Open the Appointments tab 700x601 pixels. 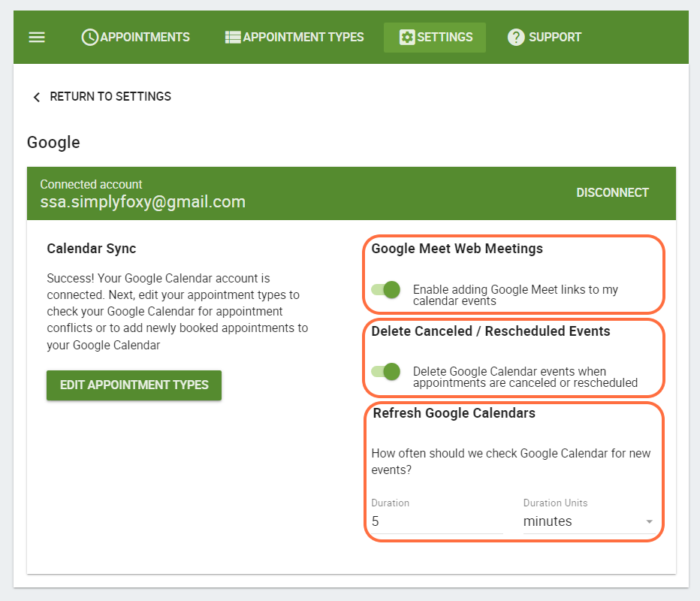click(x=136, y=37)
